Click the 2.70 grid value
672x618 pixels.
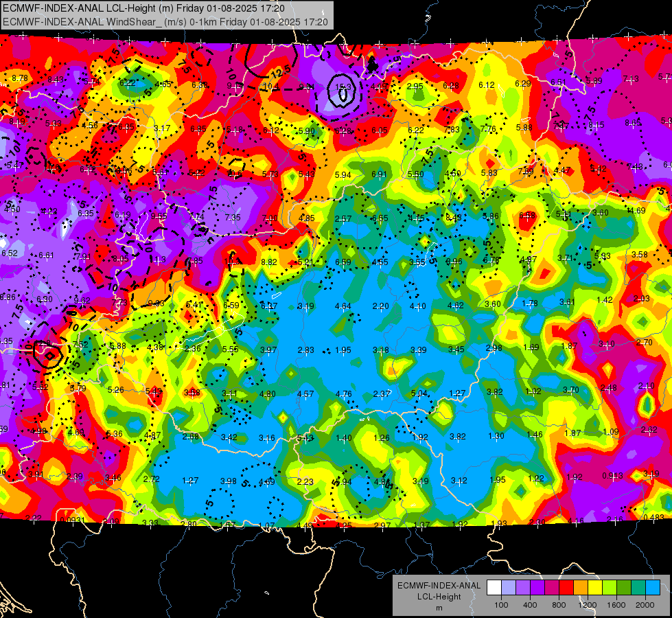point(644,342)
